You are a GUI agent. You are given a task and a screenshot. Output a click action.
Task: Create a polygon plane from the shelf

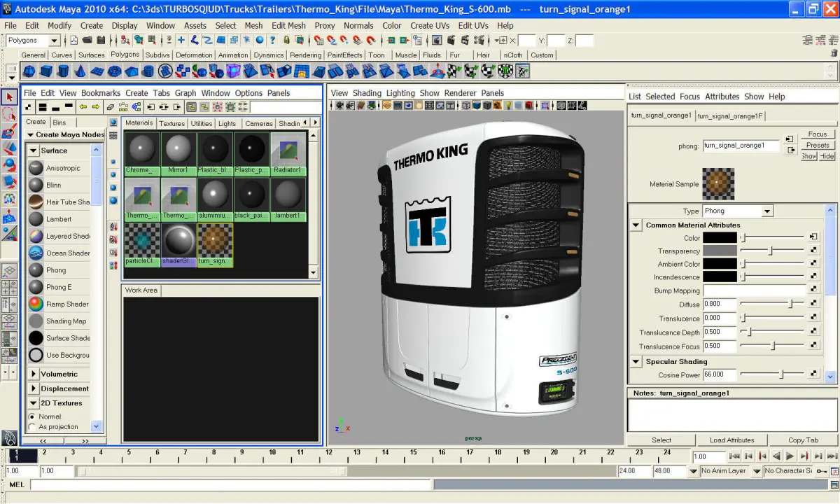pos(97,71)
